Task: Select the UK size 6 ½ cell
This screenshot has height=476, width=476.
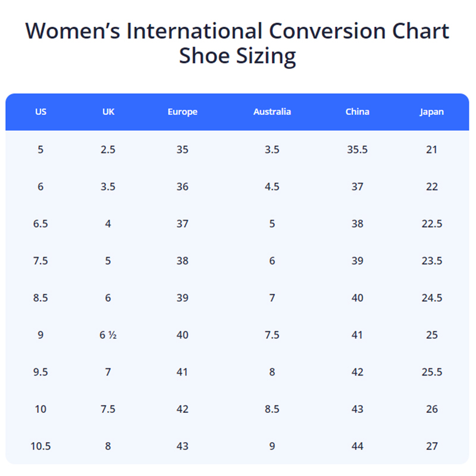Action: click(x=108, y=335)
